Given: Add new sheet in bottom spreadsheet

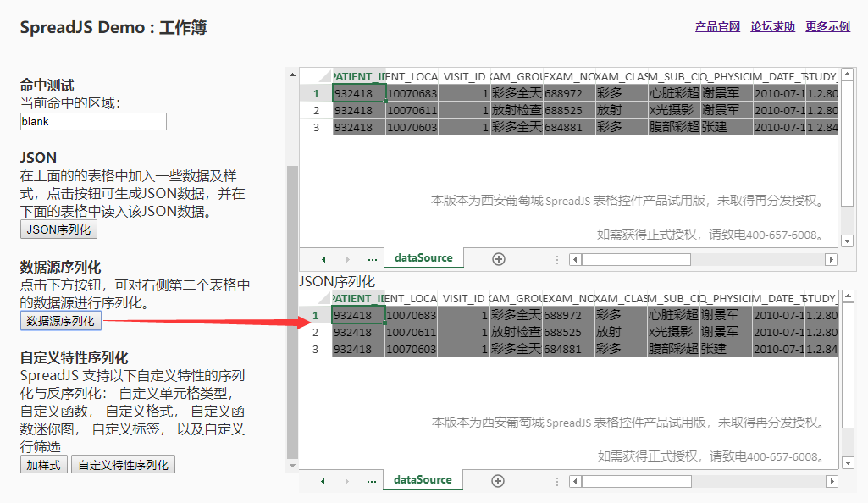Looking at the screenshot, I should click(498, 481).
